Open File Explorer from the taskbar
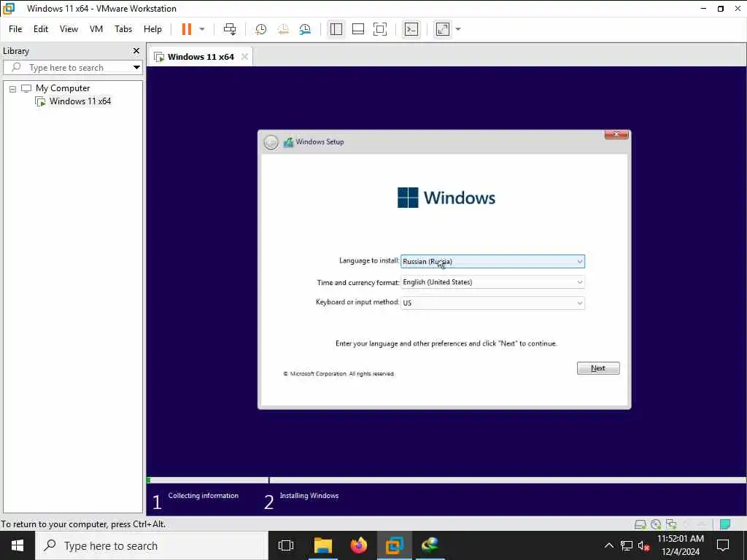This screenshot has width=747, height=560. point(322,545)
